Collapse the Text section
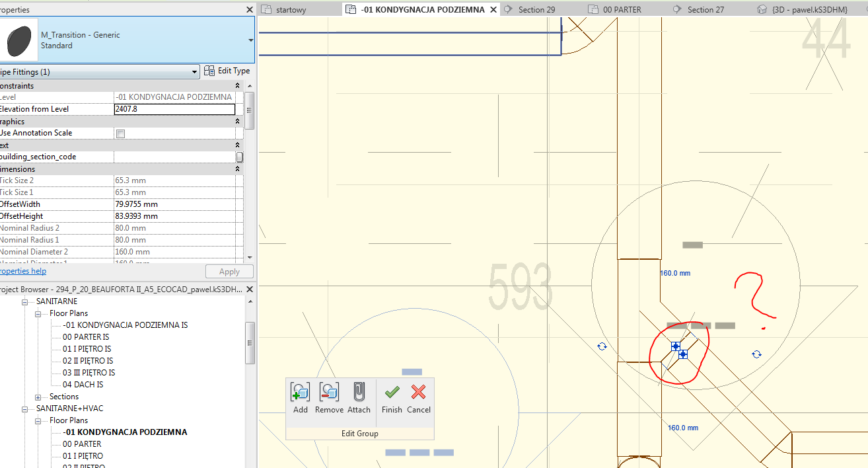 pyautogui.click(x=238, y=145)
